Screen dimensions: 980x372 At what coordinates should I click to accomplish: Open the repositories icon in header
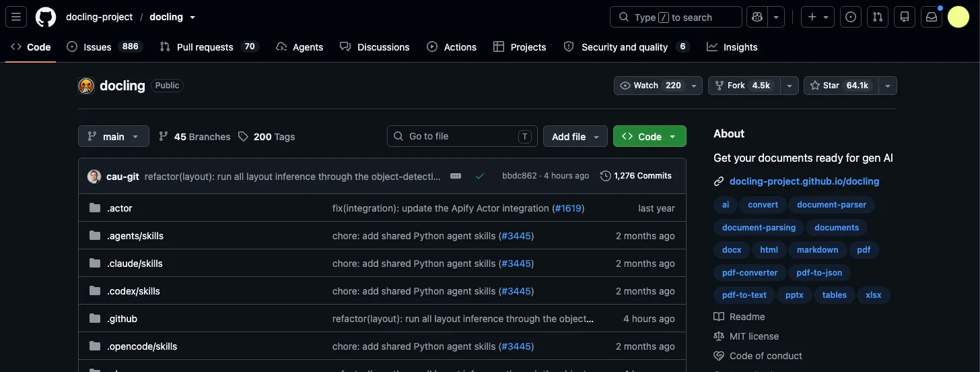pos(905,17)
